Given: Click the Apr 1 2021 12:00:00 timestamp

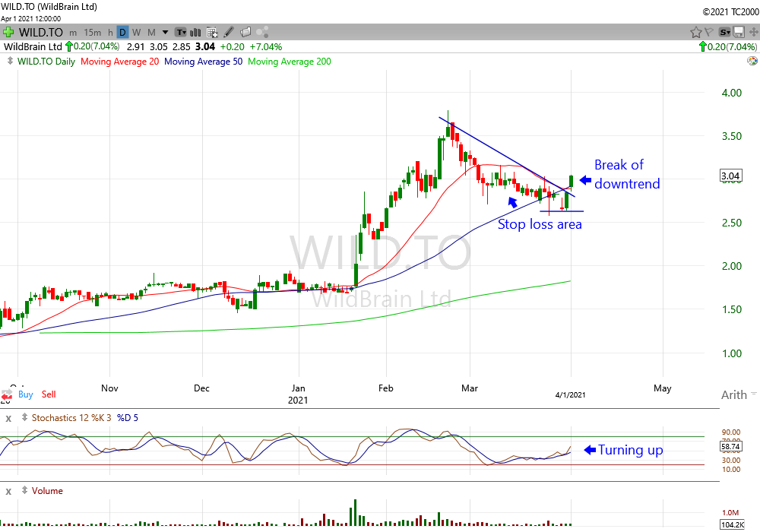Looking at the screenshot, I should pos(31,19).
